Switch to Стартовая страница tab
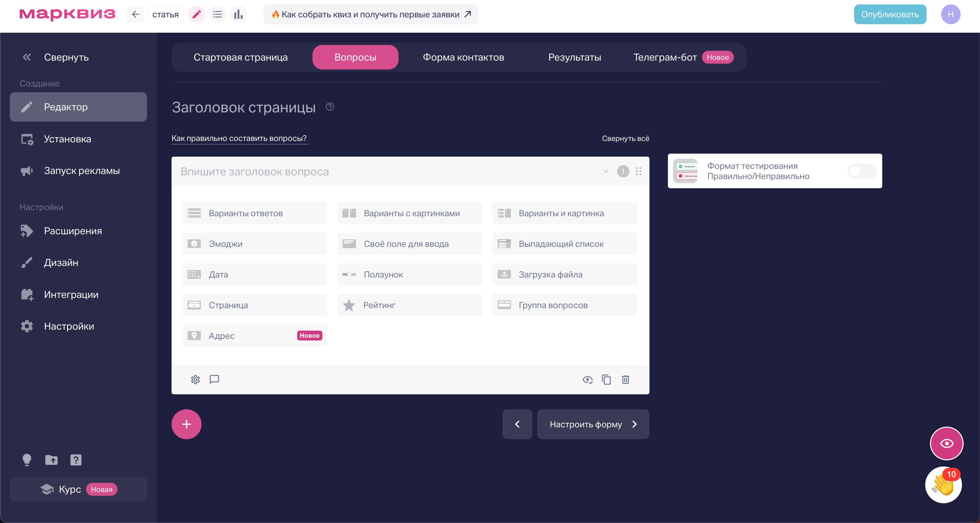 coord(240,57)
